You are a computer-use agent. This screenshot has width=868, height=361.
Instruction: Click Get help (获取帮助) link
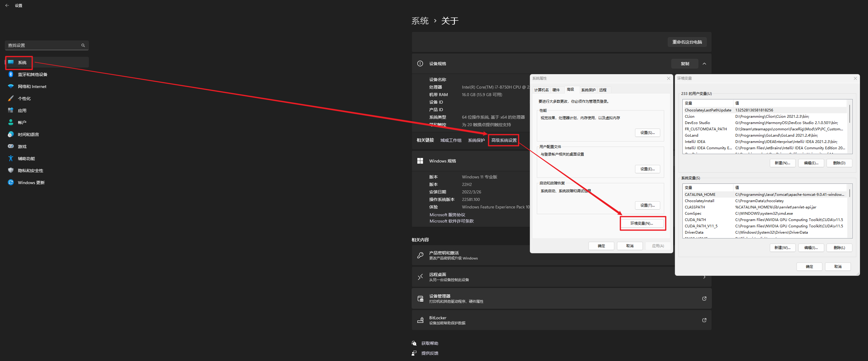pyautogui.click(x=430, y=343)
